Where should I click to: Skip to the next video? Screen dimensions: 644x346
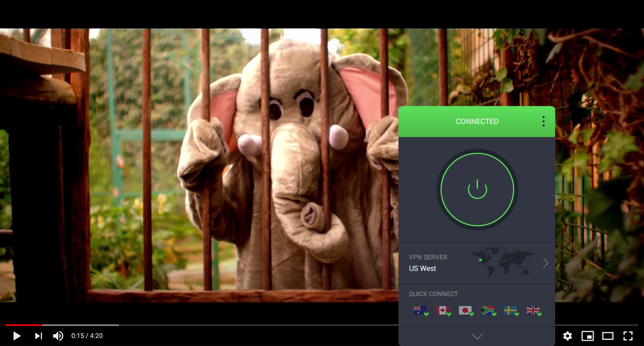38,336
